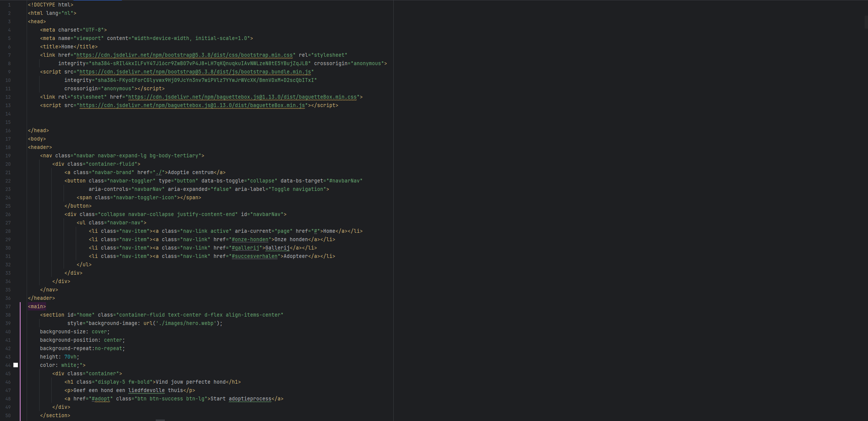Click the "background-size: cover;" line
The image size is (868, 421).
(x=75, y=332)
